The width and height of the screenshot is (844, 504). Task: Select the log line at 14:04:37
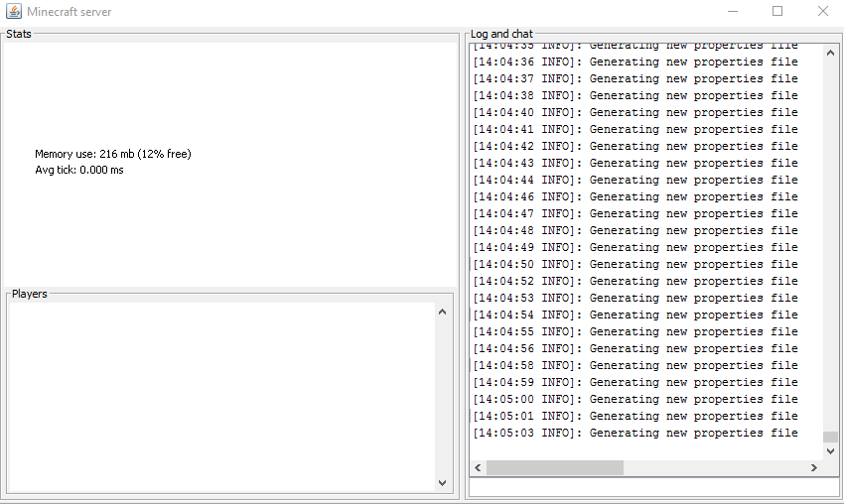click(x=635, y=78)
